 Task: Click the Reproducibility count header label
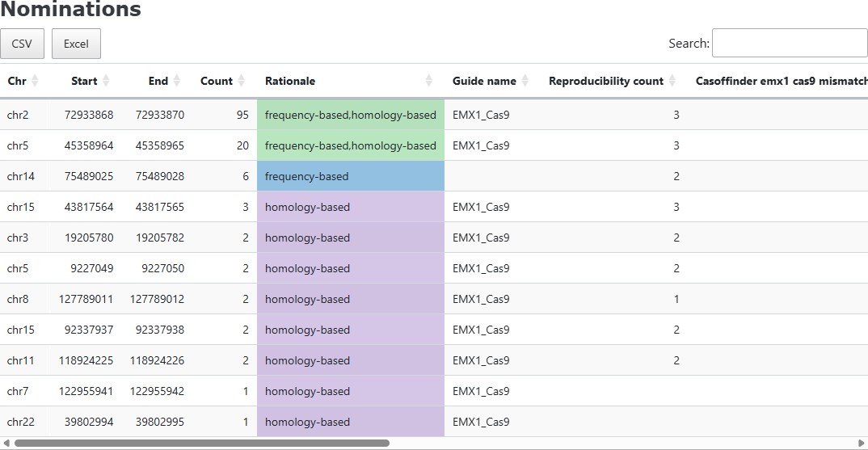606,81
